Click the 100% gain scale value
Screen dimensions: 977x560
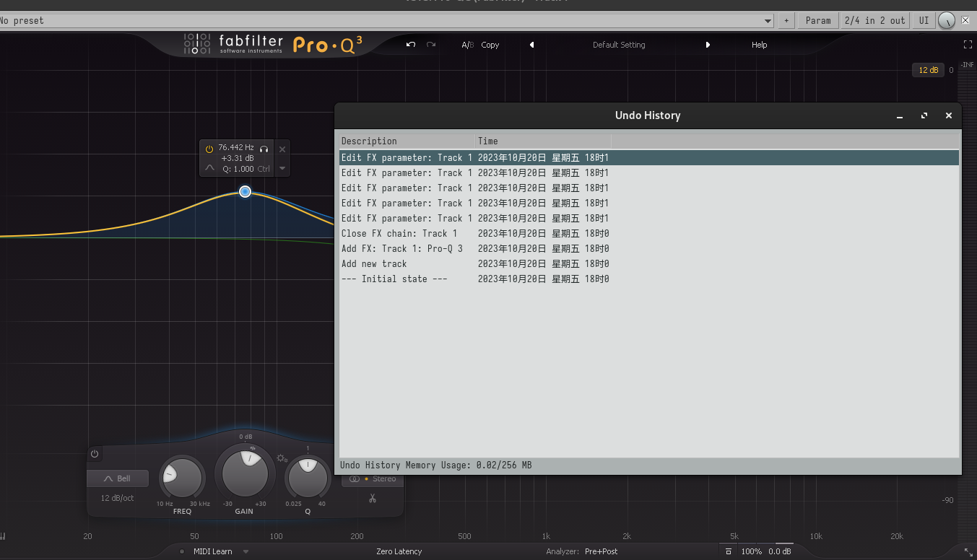pos(751,551)
